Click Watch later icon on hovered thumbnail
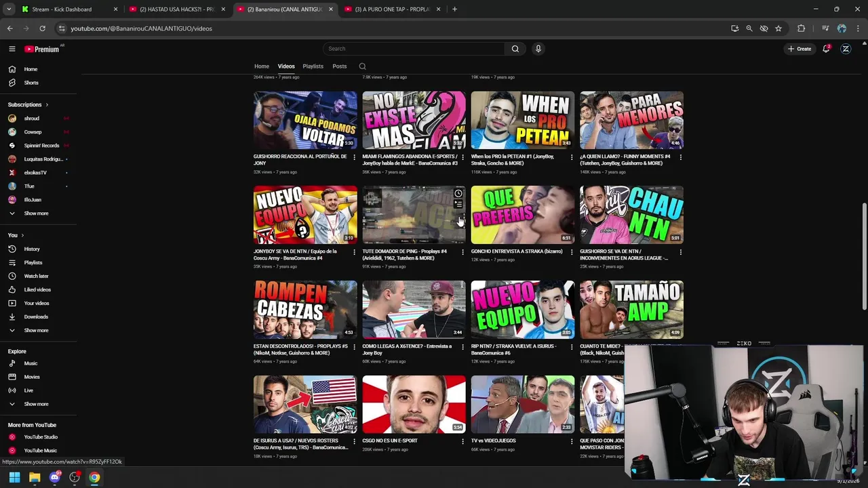The width and height of the screenshot is (868, 488). 458,194
